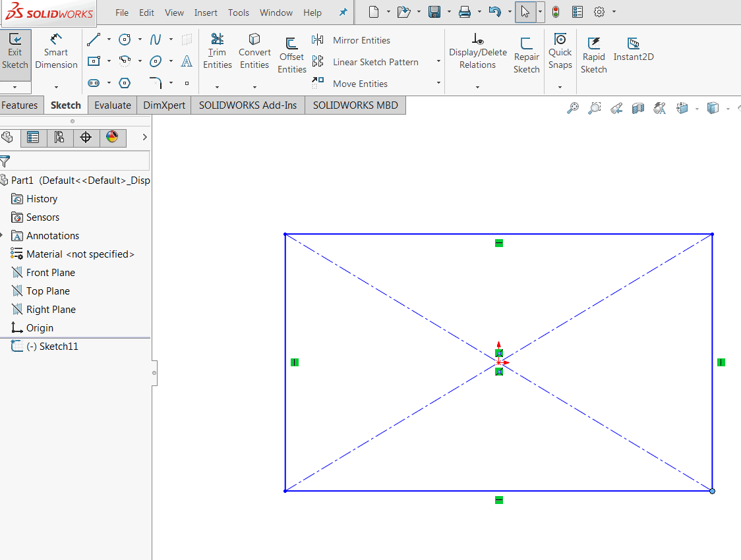Select the Circle sketch tool

[x=125, y=40]
